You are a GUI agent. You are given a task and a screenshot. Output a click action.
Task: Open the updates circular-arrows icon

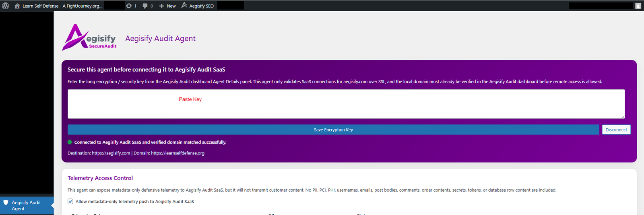tap(129, 6)
